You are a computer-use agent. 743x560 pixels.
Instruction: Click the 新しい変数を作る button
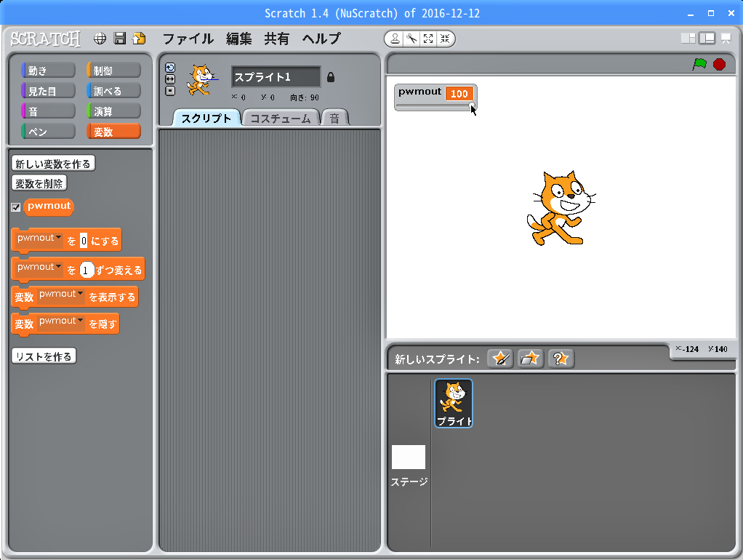pyautogui.click(x=53, y=164)
